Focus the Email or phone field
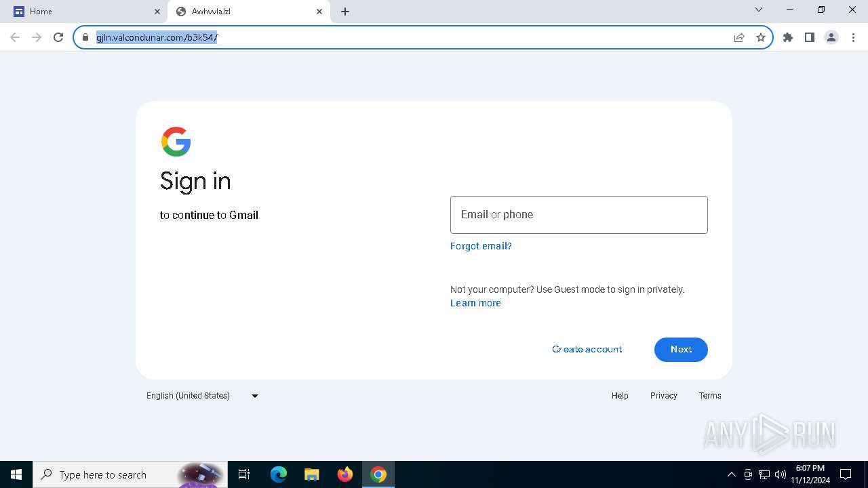 (x=579, y=215)
